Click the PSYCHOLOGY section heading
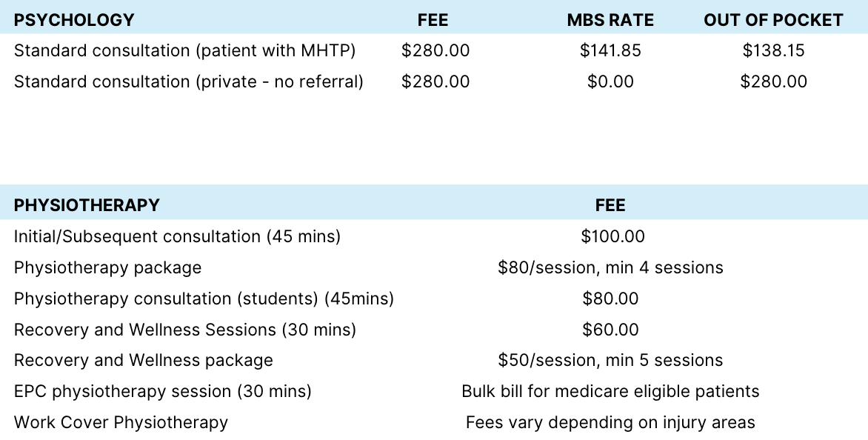868x440 pixels. [x=74, y=20]
